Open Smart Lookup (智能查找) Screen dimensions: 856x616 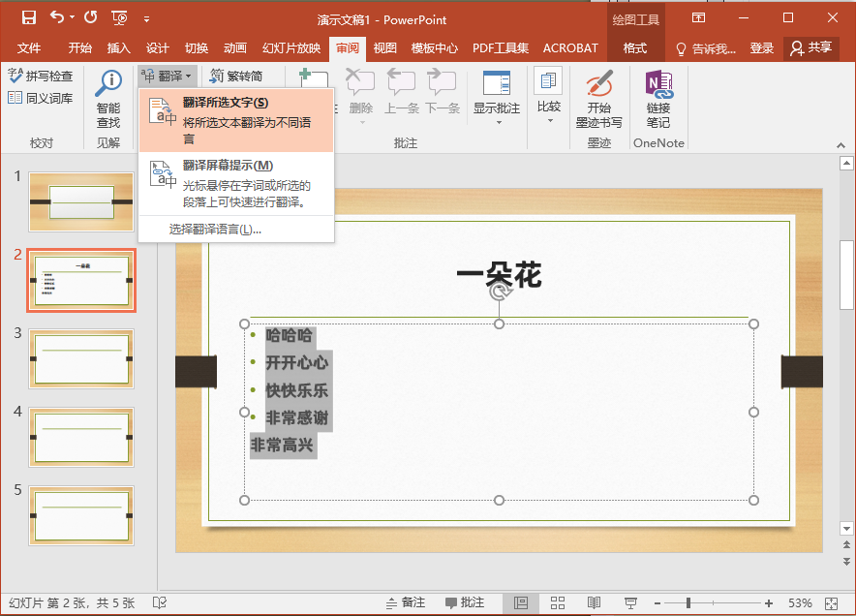point(108,99)
